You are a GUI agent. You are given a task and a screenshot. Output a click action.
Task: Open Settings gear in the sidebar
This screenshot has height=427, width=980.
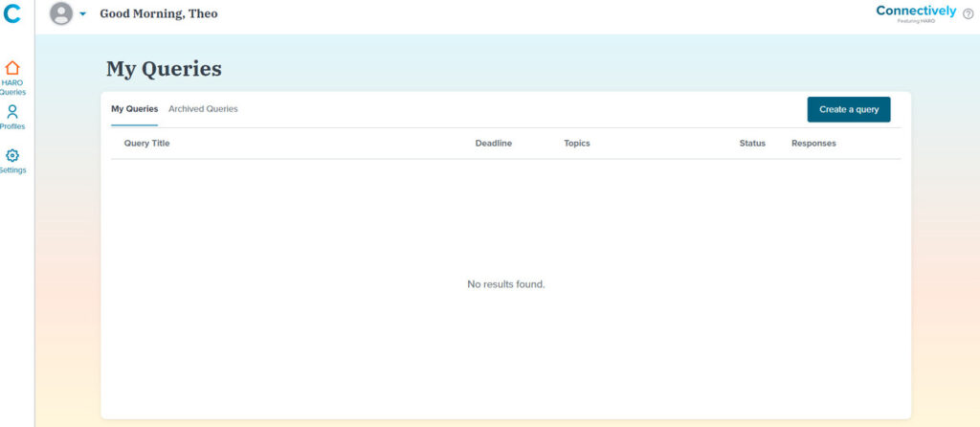pos(12,161)
